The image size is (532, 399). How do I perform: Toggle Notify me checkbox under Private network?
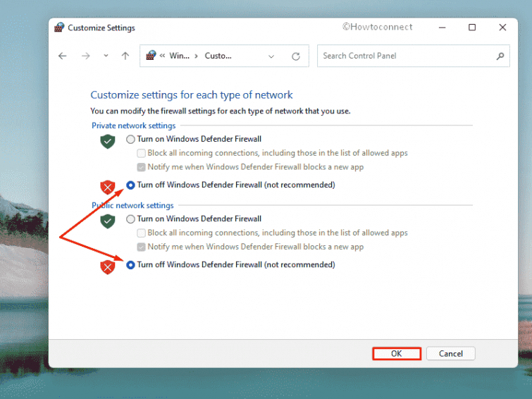coord(141,167)
